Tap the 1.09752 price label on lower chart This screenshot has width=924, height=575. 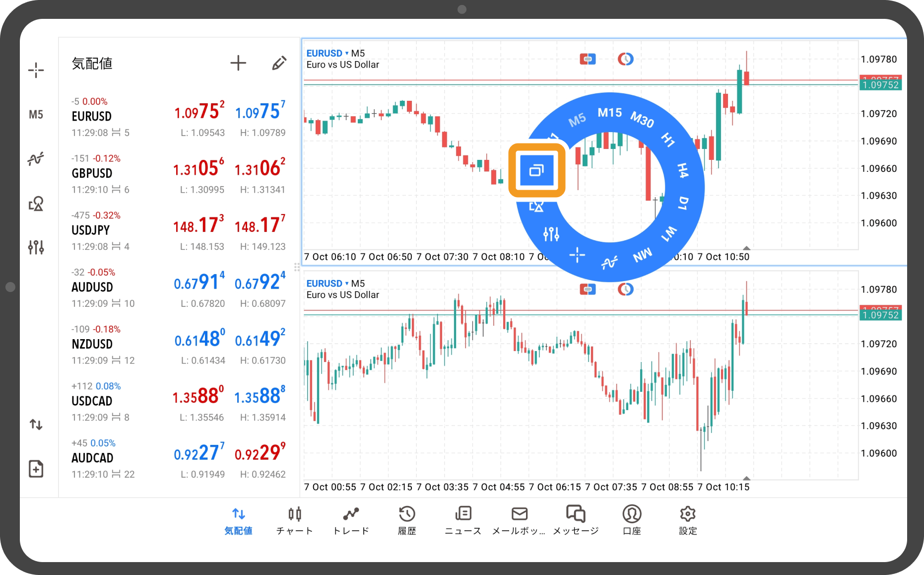(880, 315)
